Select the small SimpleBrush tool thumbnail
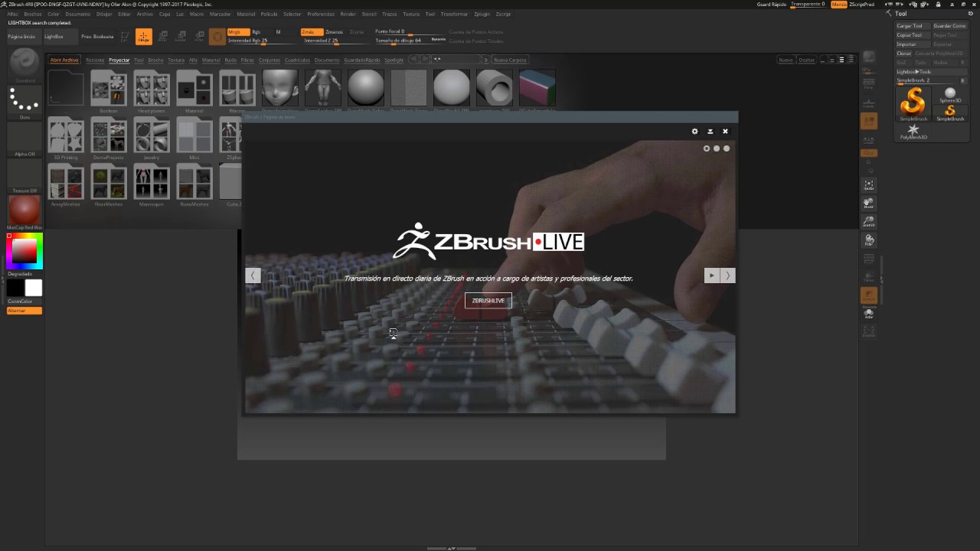 pyautogui.click(x=950, y=112)
